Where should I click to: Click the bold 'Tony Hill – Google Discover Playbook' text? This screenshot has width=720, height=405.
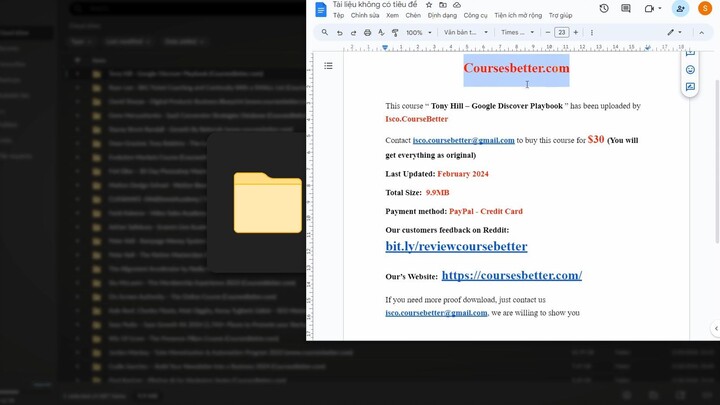496,106
